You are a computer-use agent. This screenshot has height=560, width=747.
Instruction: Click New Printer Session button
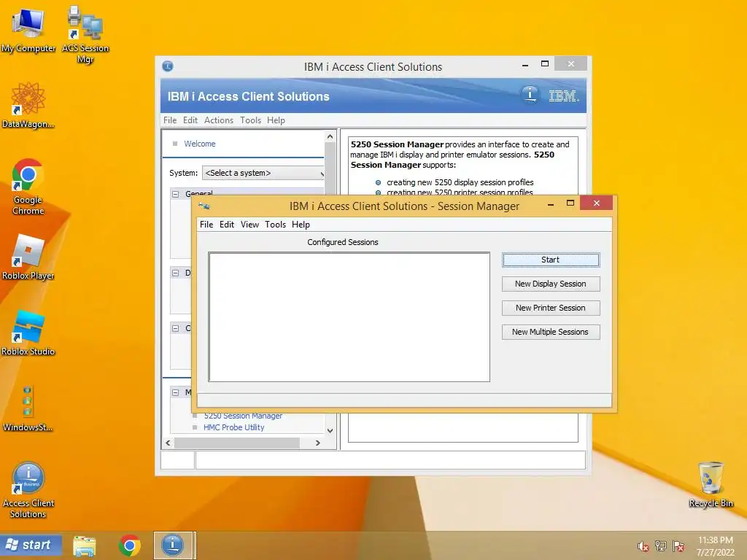pos(551,308)
